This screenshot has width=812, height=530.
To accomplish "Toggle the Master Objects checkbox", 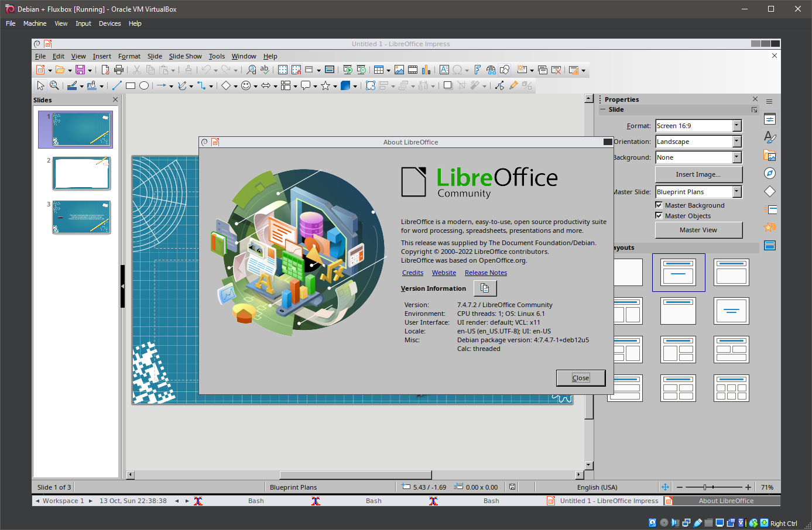I will click(x=659, y=216).
